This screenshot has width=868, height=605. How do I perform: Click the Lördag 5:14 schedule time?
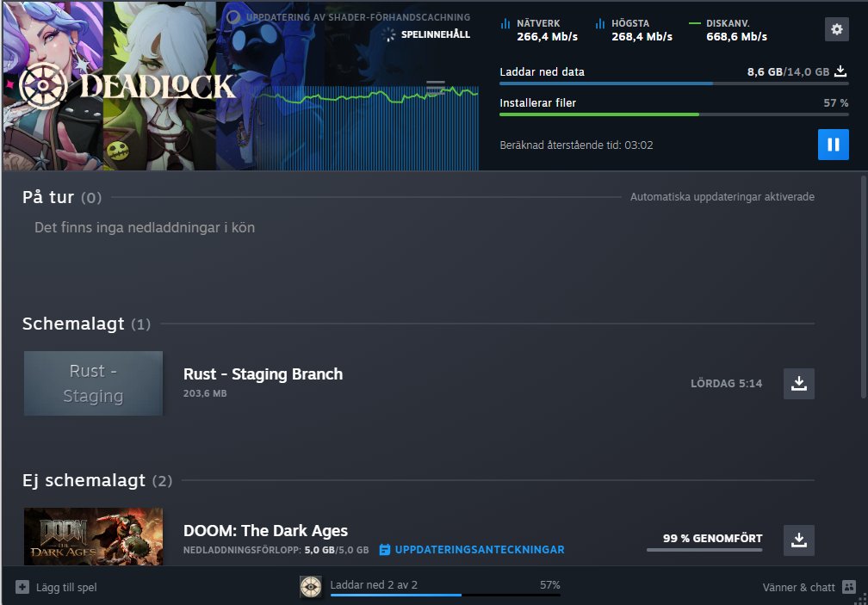point(726,383)
